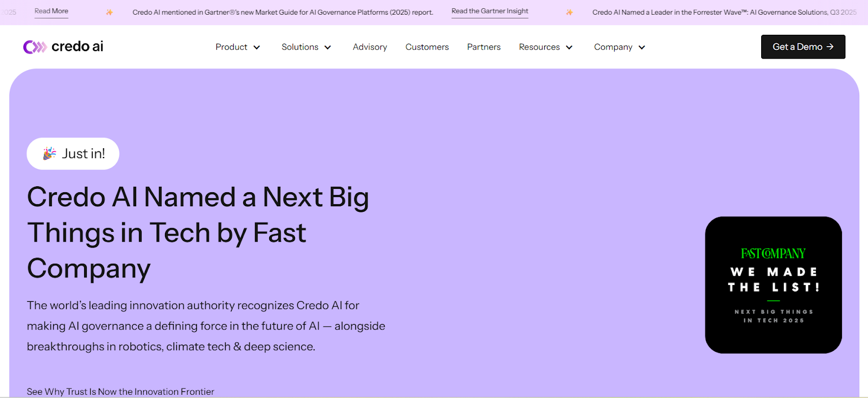
Task: Go to the Customers page
Action: (x=427, y=47)
